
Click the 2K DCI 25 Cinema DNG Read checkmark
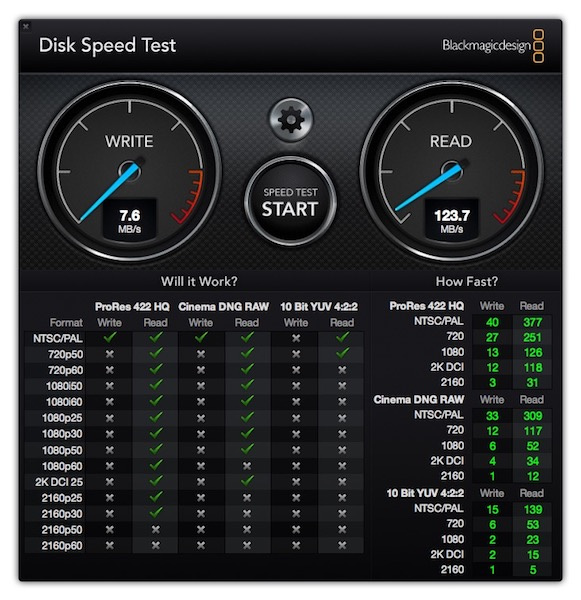[247, 481]
